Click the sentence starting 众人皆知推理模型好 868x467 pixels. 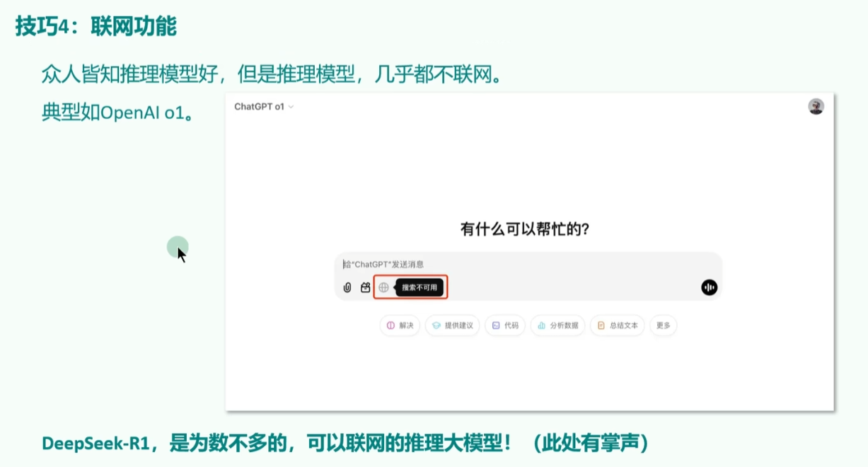272,74
